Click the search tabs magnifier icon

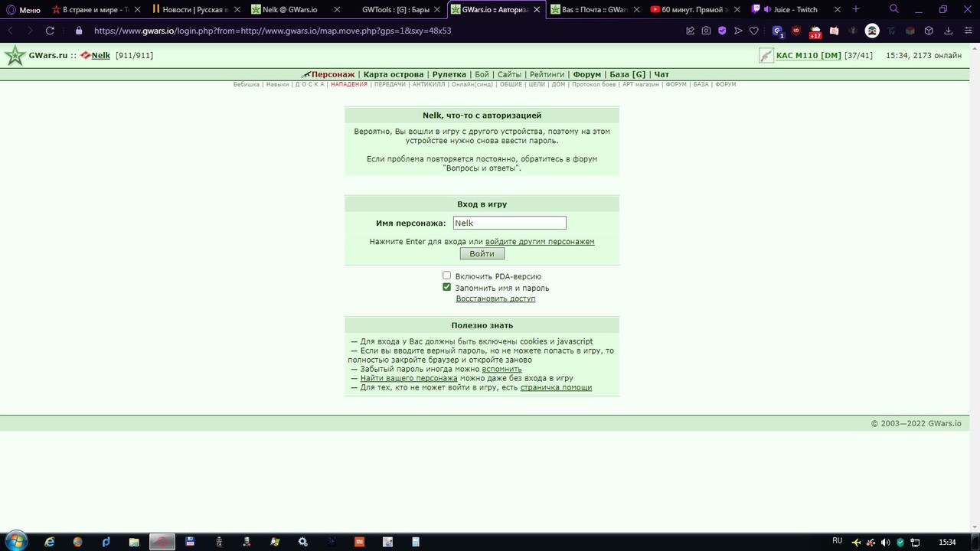[894, 9]
